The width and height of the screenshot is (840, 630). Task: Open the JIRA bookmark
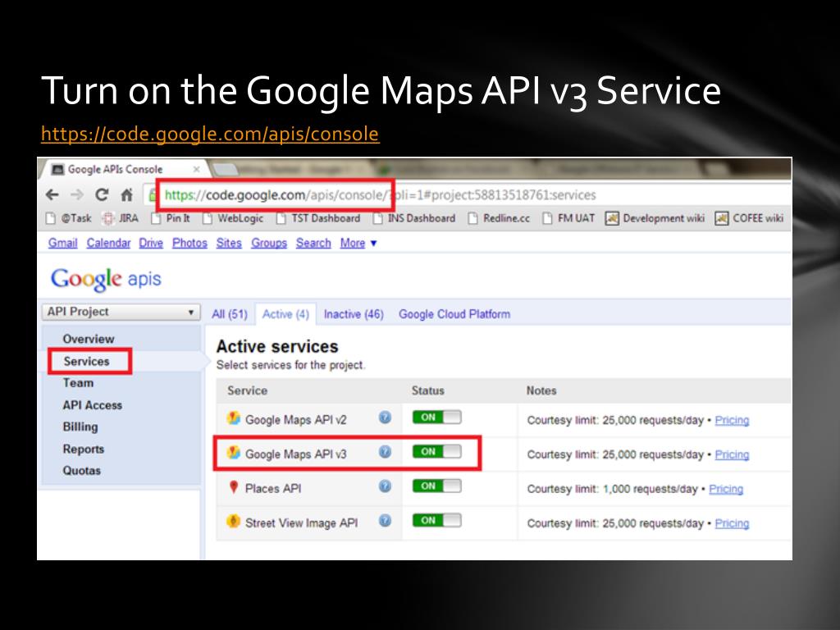pos(120,218)
